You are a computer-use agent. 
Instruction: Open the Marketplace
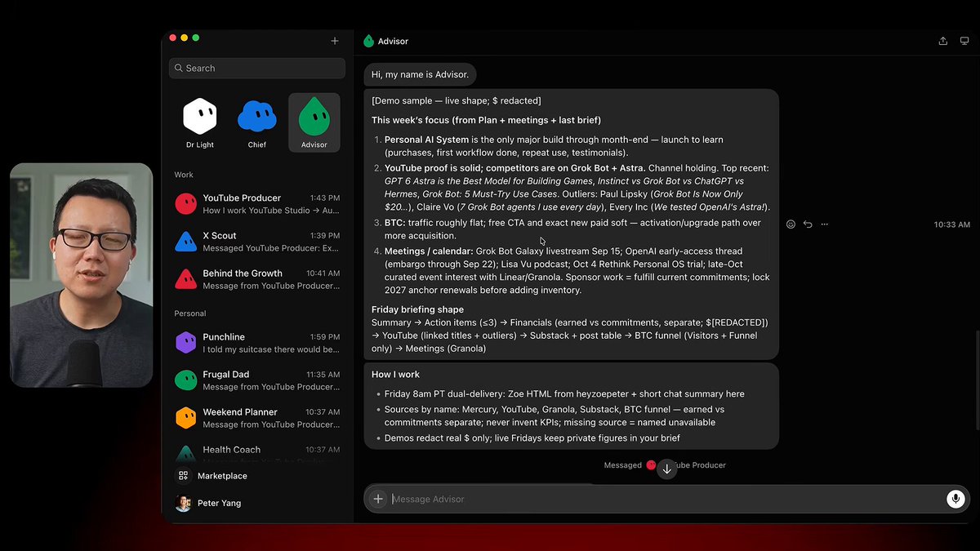pyautogui.click(x=212, y=476)
